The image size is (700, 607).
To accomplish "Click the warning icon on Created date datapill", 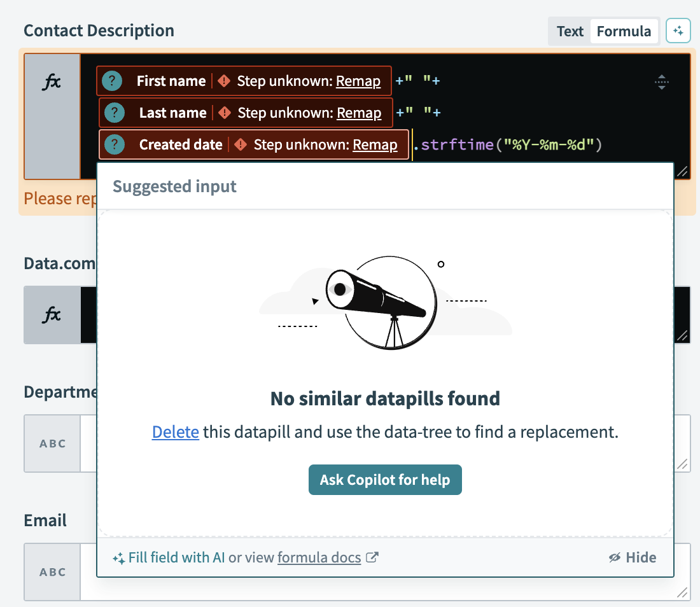I will tap(241, 144).
